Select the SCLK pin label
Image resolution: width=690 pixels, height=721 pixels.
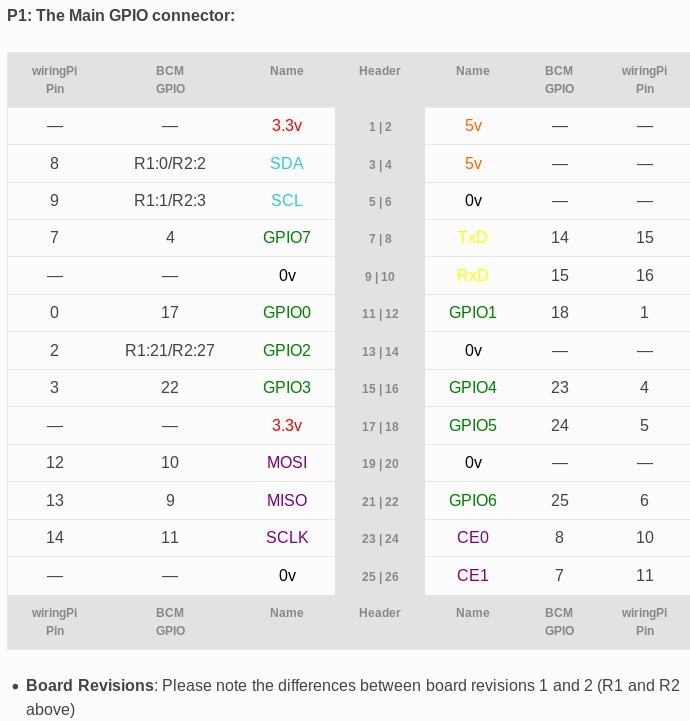click(x=287, y=537)
